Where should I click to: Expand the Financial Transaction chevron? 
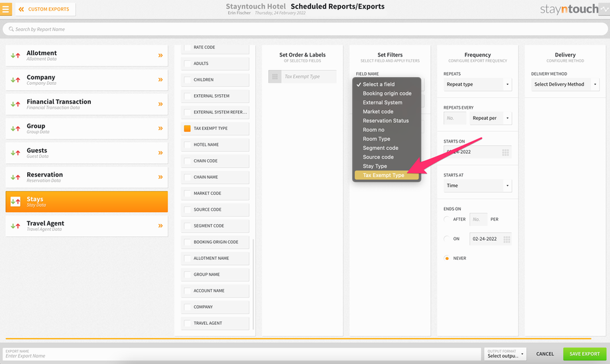click(160, 104)
